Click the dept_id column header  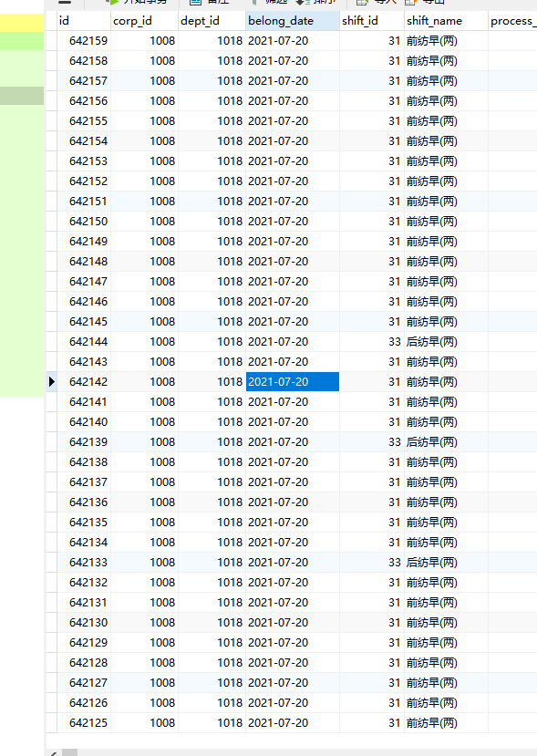click(x=212, y=21)
